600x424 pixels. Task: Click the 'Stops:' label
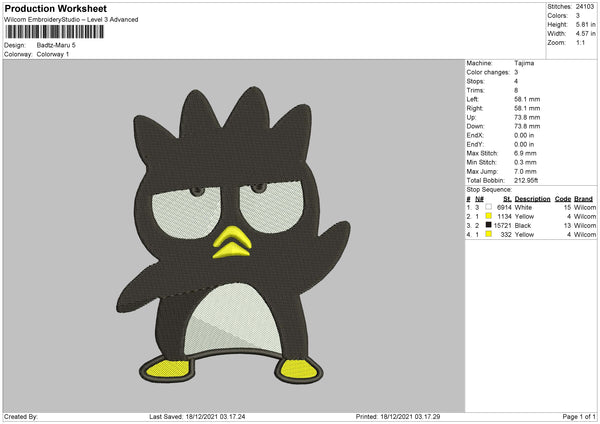[x=475, y=82]
